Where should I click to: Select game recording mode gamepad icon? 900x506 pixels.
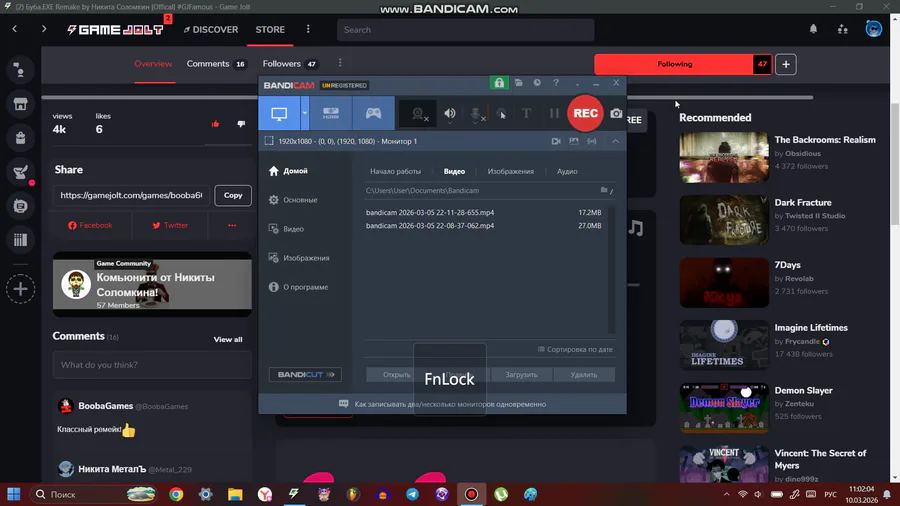tap(373, 113)
